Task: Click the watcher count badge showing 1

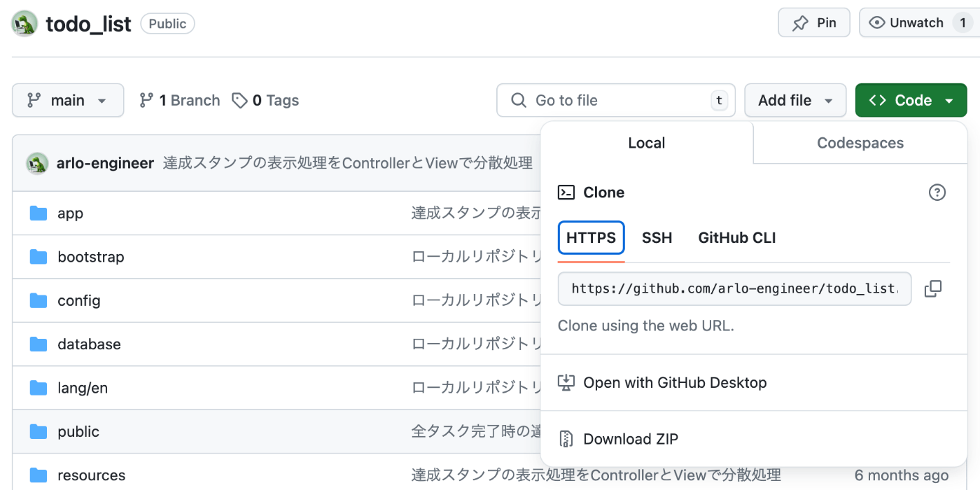Action: pos(962,23)
